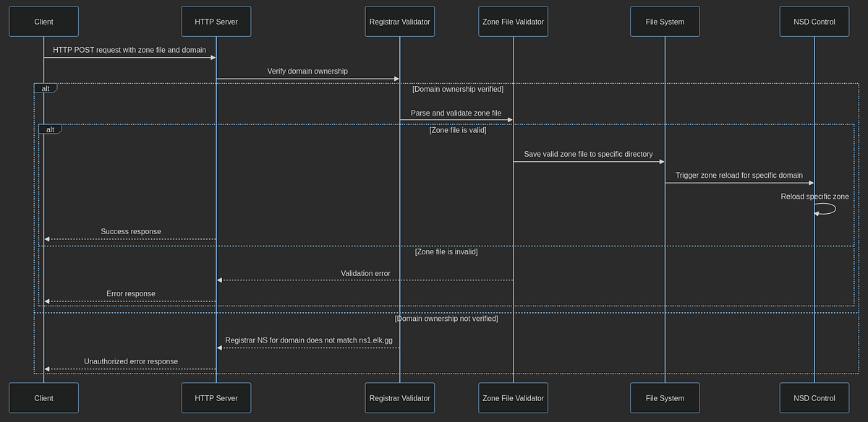Select the Zone File Validator participant box
The height and width of the screenshot is (422, 868).
pos(513,21)
